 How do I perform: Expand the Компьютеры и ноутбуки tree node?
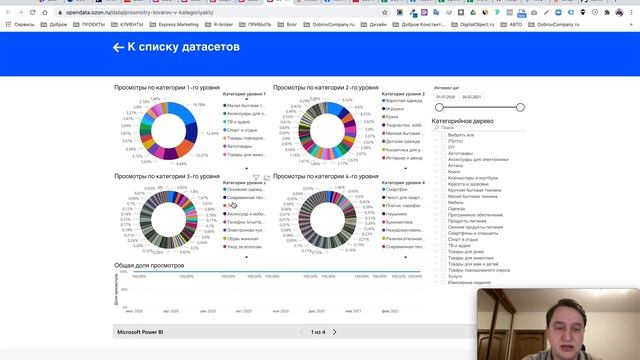pos(436,178)
